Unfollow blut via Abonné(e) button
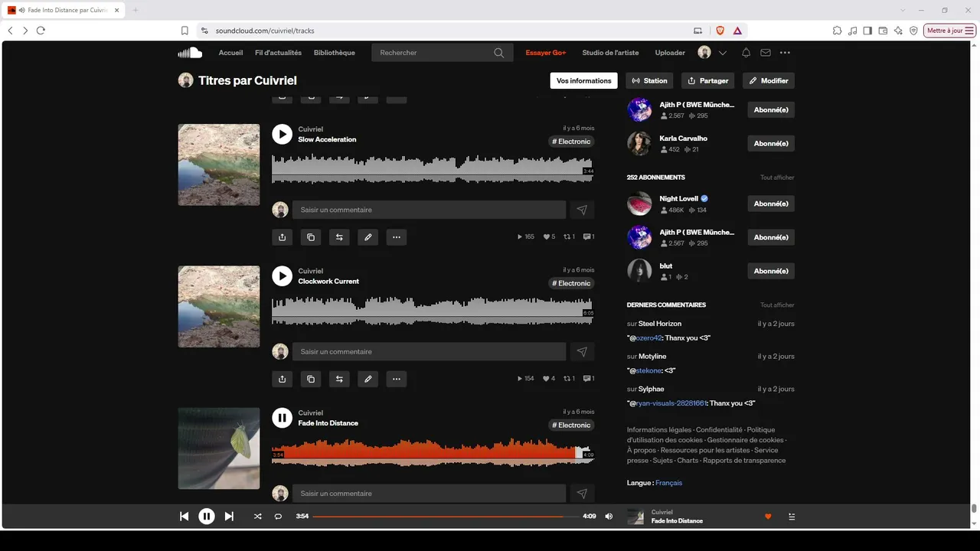Image resolution: width=980 pixels, height=551 pixels. (x=771, y=271)
